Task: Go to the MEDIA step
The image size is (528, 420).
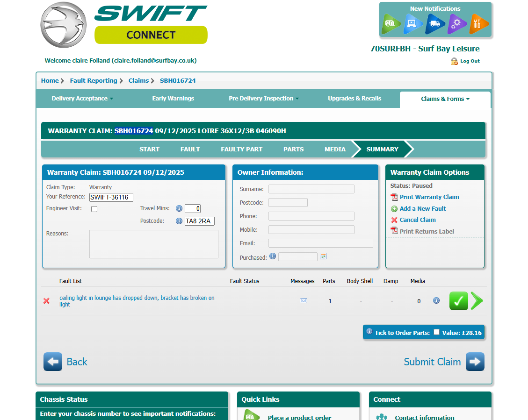Action: (335, 149)
